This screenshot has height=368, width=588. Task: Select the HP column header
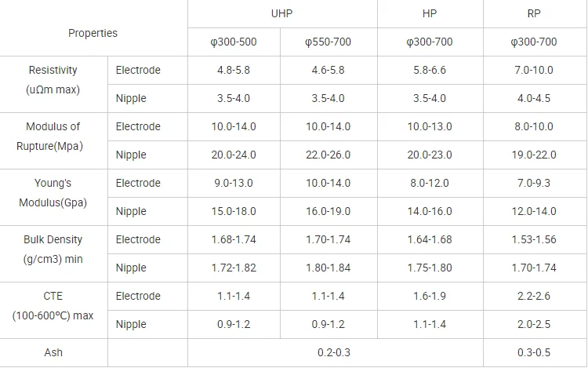tap(430, 14)
